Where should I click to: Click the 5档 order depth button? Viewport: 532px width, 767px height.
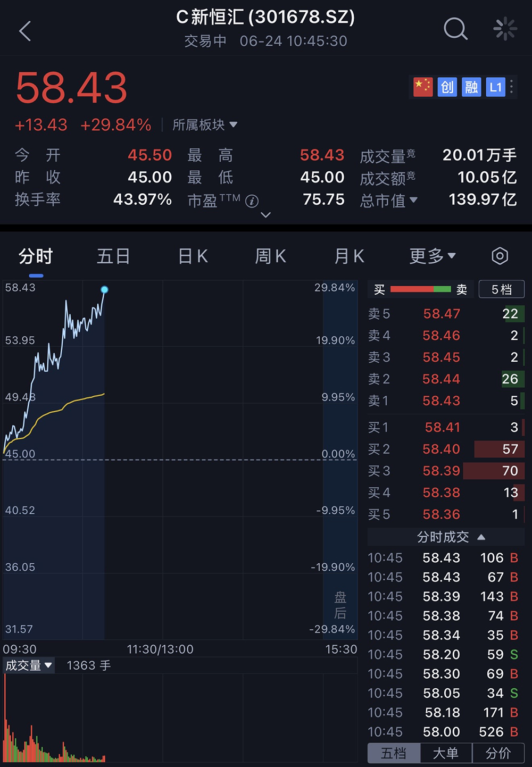click(501, 289)
